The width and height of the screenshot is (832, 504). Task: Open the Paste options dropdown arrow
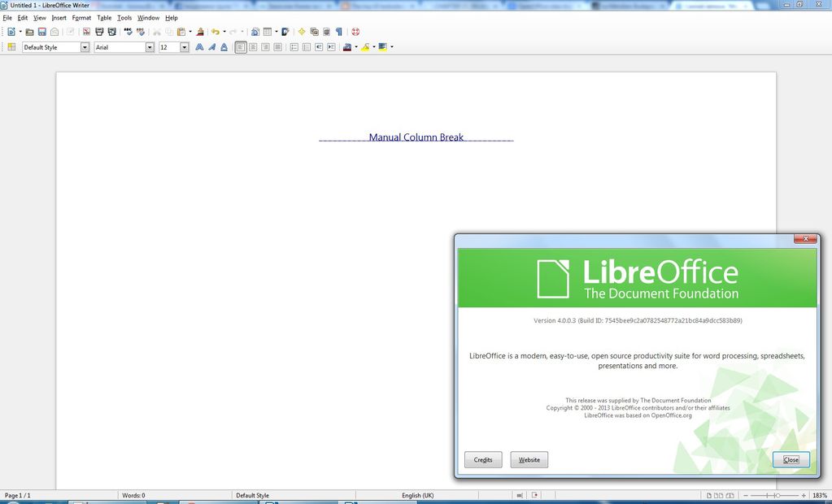tap(190, 32)
